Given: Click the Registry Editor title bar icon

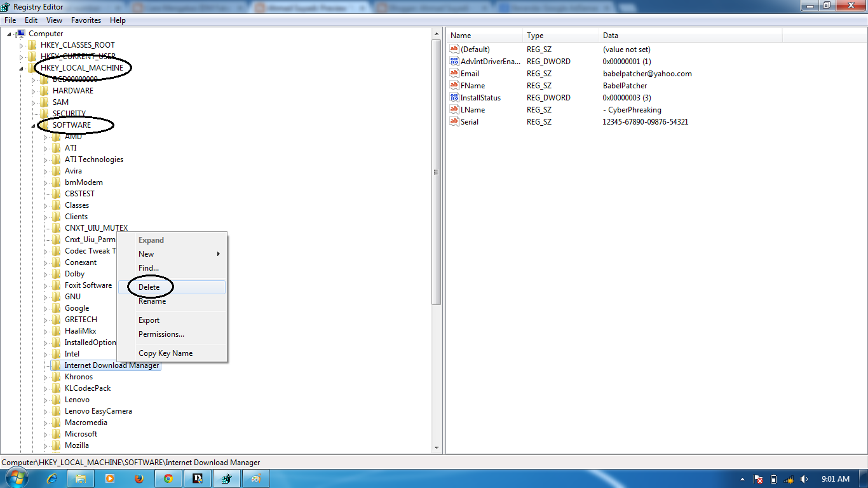Looking at the screenshot, I should (5, 7).
